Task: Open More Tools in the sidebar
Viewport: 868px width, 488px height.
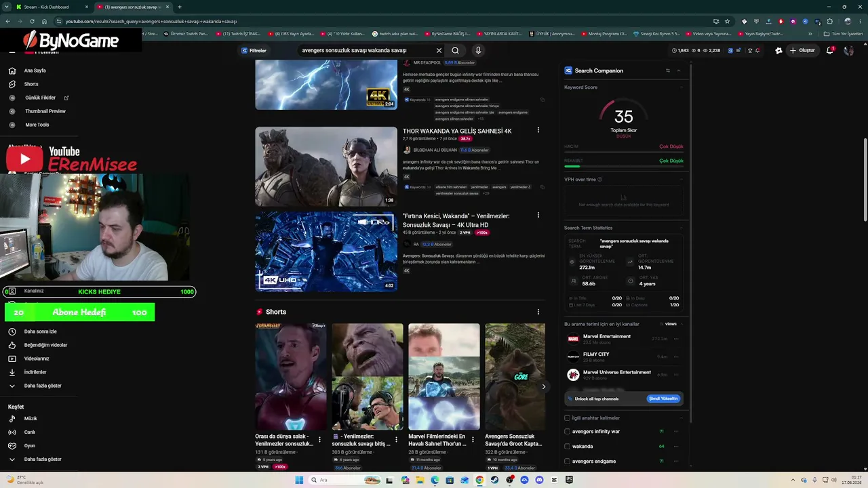Action: [37, 125]
